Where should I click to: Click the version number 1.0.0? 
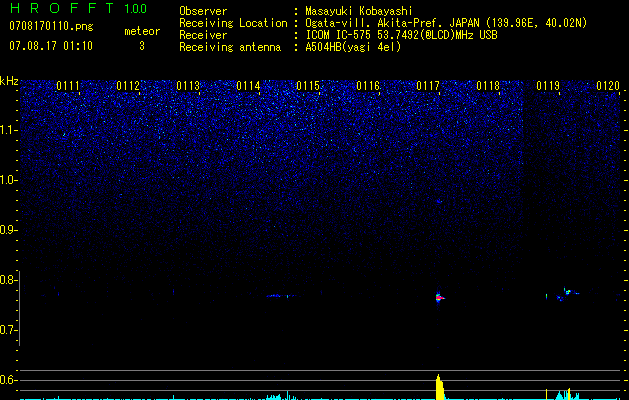[136, 8]
